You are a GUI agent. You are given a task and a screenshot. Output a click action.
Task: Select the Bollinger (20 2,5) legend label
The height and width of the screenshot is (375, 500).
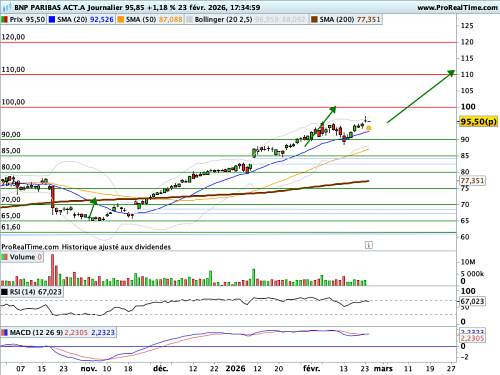coord(223,19)
